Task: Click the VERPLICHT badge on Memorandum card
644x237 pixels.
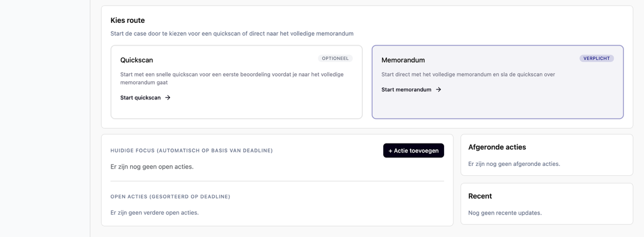Action: tap(597, 59)
